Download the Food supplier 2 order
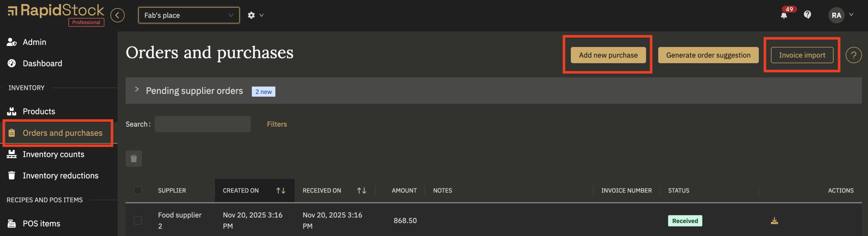Screen dimensions: 868x236 tap(774, 221)
